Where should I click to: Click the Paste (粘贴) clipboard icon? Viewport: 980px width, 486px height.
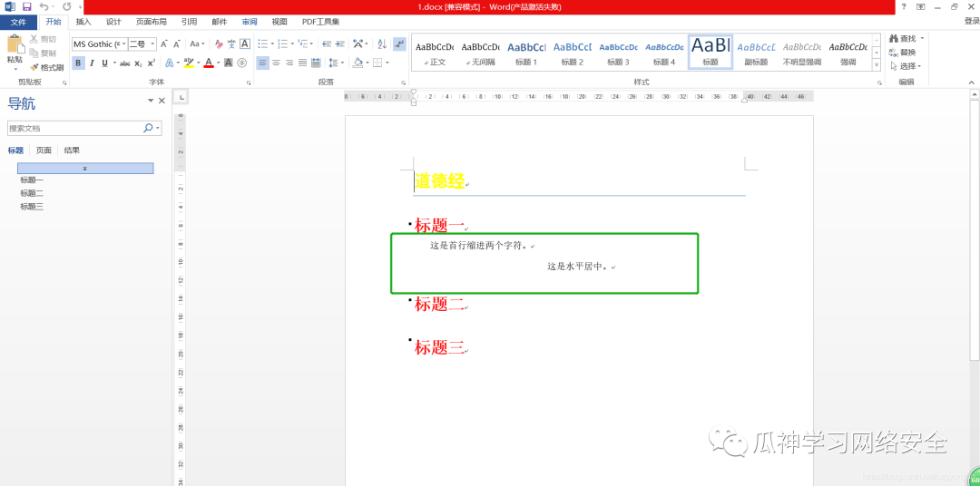(15, 47)
